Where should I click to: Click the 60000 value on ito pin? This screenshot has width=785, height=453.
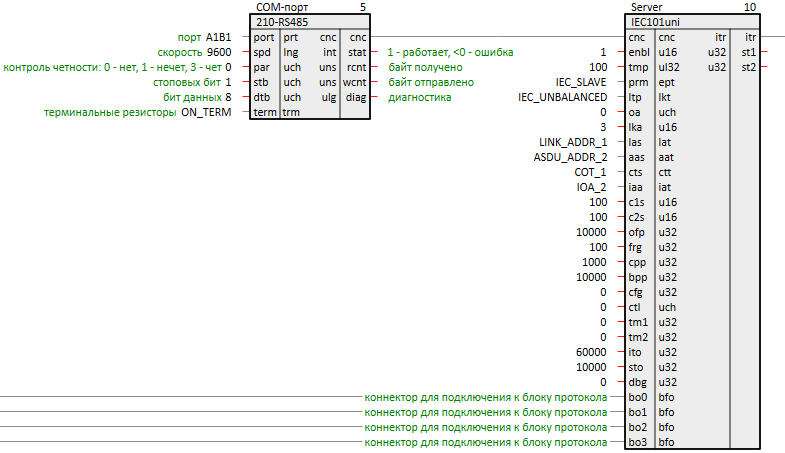pyautogui.click(x=590, y=352)
